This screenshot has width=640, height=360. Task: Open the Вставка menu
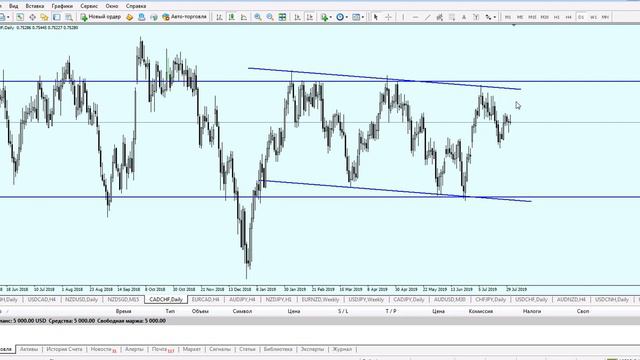click(35, 6)
